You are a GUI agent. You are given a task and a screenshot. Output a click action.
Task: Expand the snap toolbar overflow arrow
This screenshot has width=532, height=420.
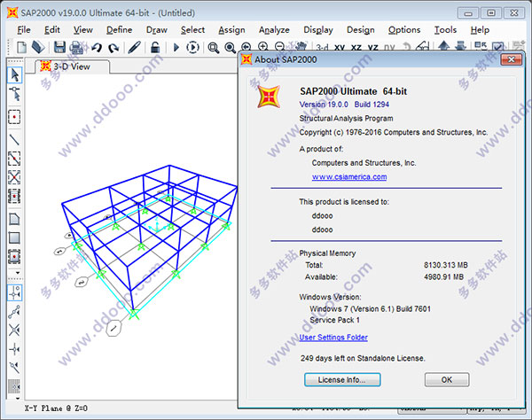(x=18, y=399)
